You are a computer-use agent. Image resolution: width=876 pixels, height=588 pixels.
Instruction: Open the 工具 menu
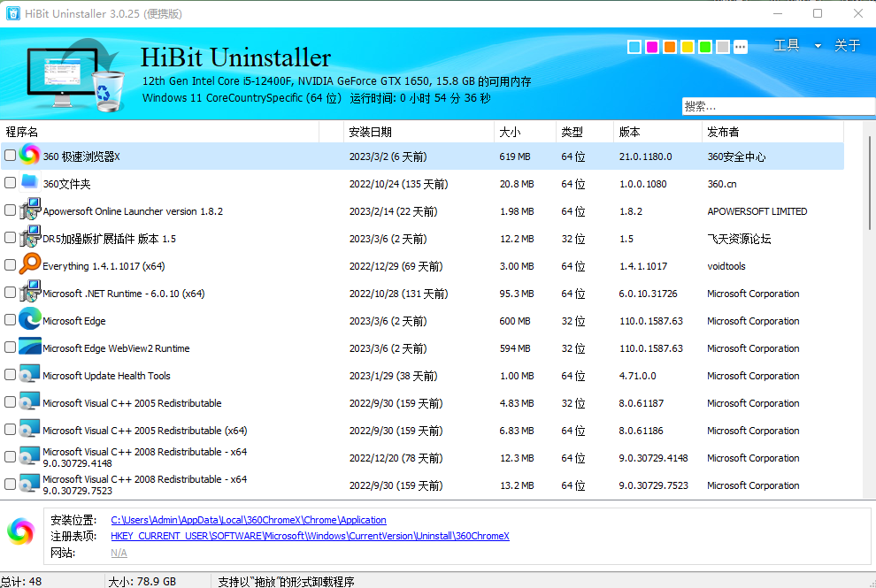coord(787,46)
